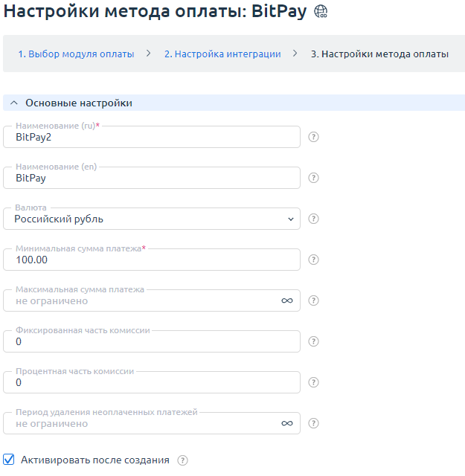The width and height of the screenshot is (465, 476).
Task: Open help for Активировать после создания
Action: (182, 460)
